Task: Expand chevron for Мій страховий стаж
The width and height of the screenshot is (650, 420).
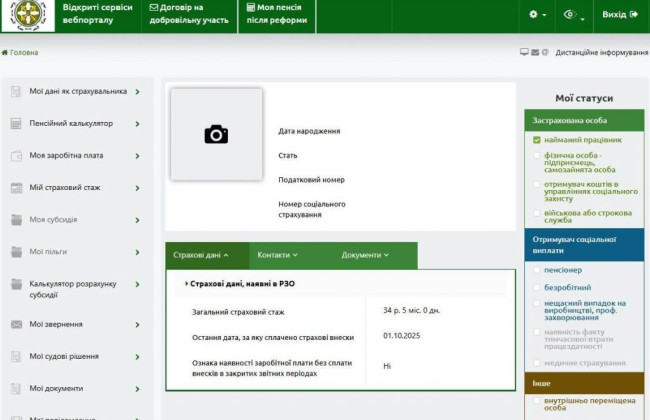Action: coord(138,188)
